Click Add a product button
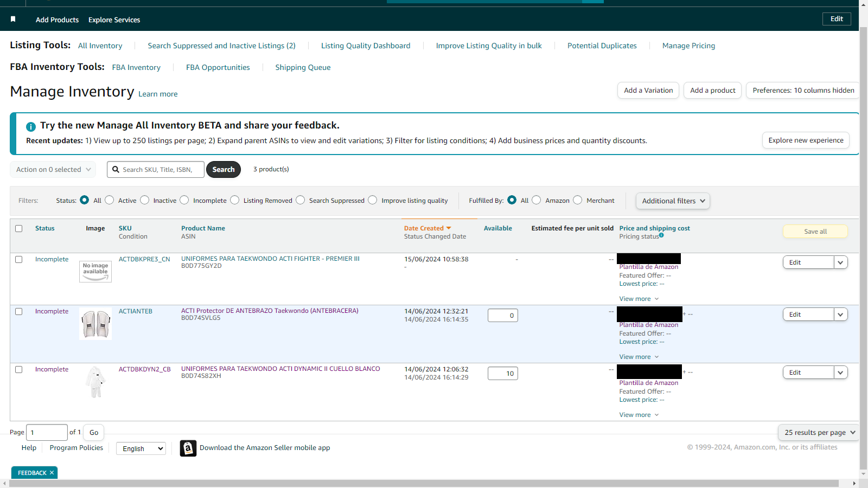Viewport: 868px width, 488px height. 712,91
